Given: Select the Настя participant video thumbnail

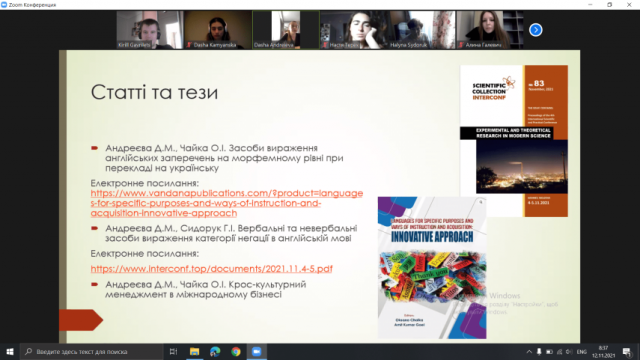Looking at the screenshot, I should click(x=354, y=30).
